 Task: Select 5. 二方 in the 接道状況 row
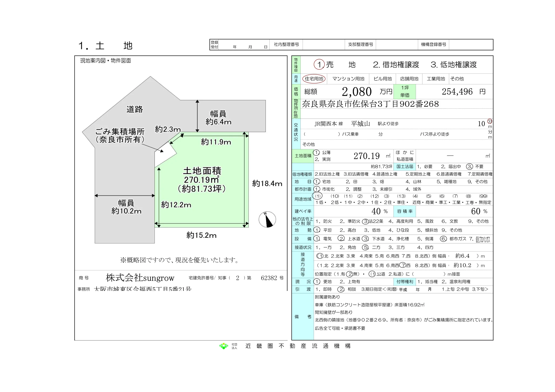[x=371, y=247]
